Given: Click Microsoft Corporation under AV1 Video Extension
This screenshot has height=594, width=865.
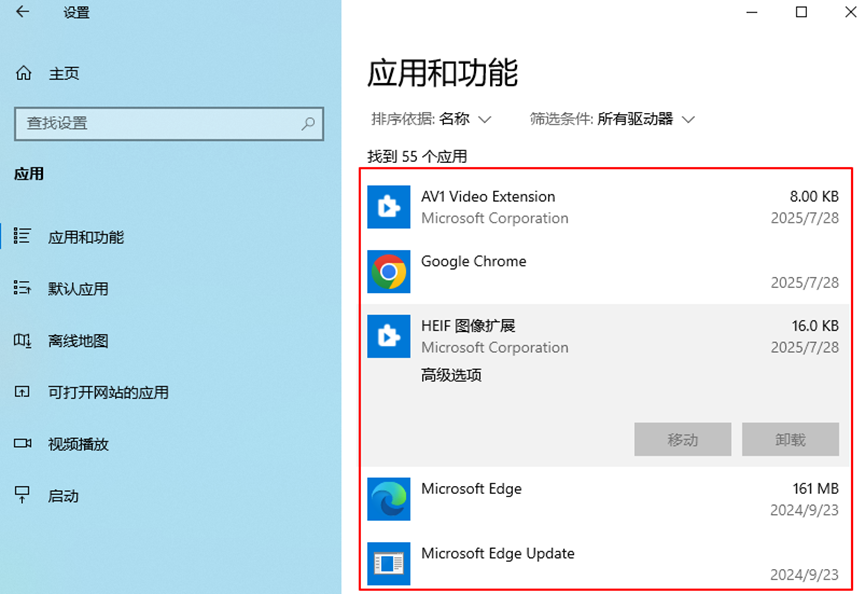Looking at the screenshot, I should tap(495, 218).
